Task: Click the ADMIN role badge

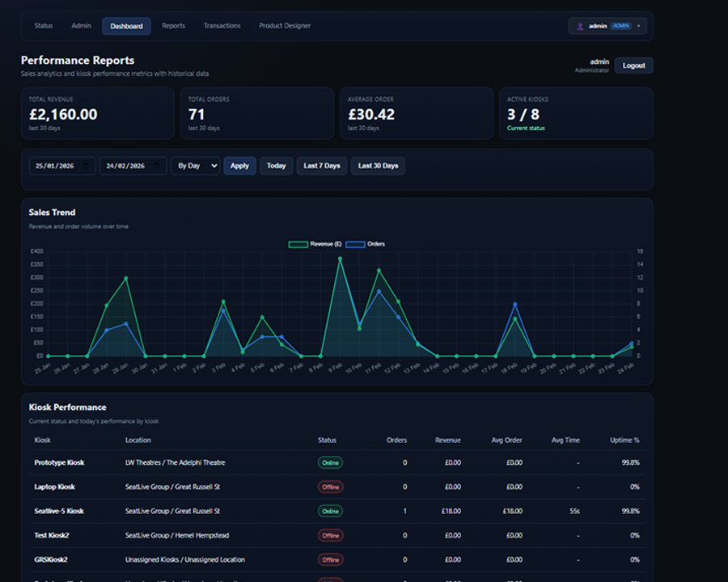Action: click(x=620, y=25)
